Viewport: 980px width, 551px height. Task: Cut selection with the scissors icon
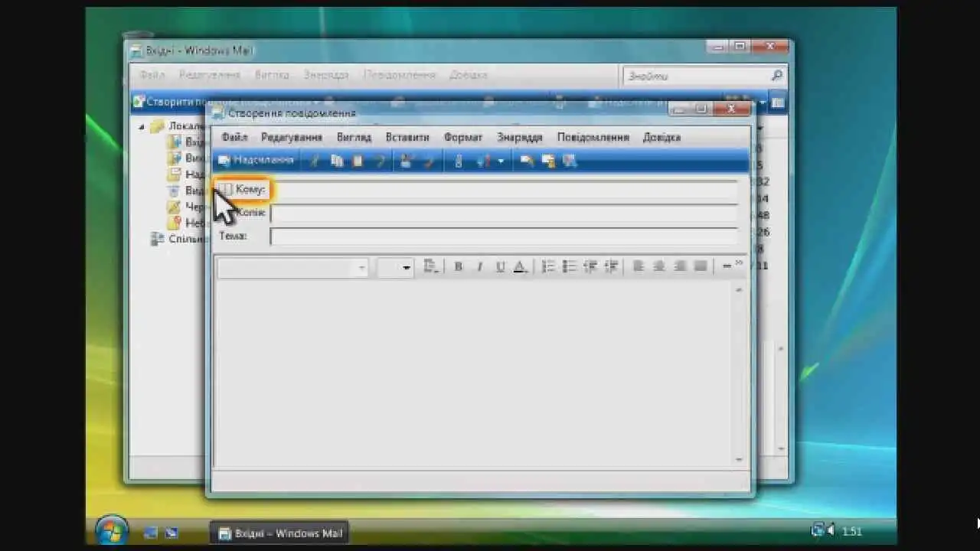click(315, 161)
